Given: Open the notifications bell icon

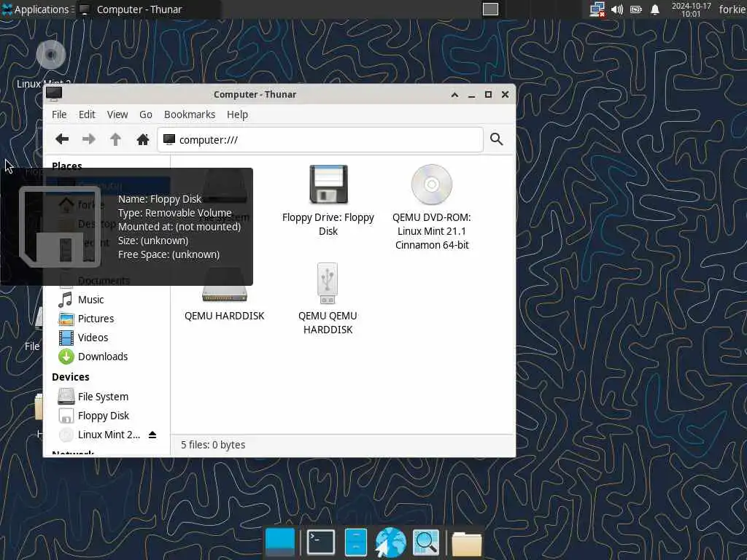Looking at the screenshot, I should [655, 9].
